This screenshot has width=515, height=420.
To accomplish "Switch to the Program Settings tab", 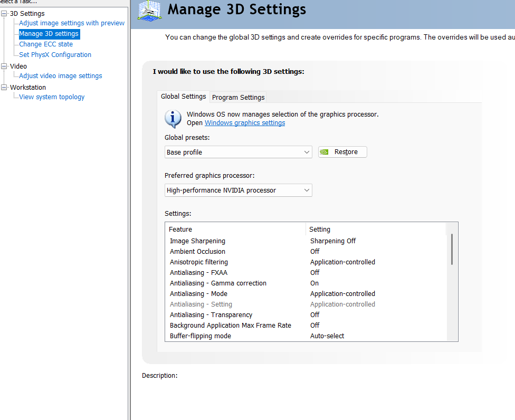I will tap(238, 97).
